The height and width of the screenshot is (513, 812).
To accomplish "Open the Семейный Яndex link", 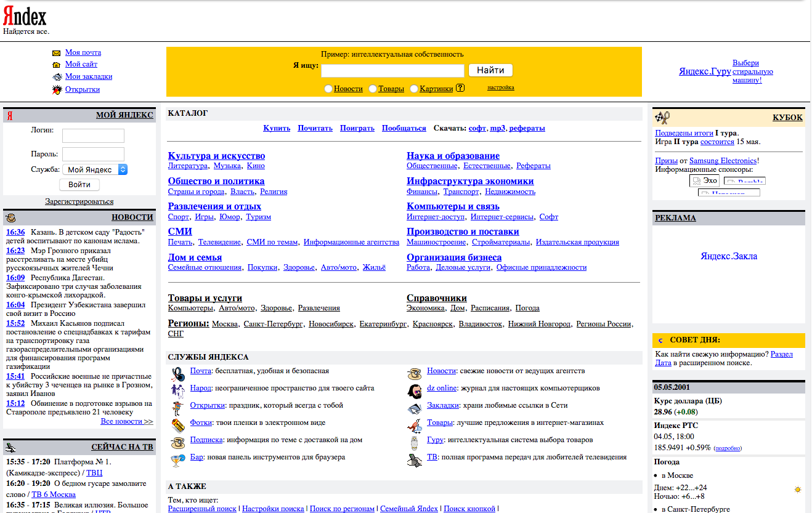I will click(x=409, y=509).
